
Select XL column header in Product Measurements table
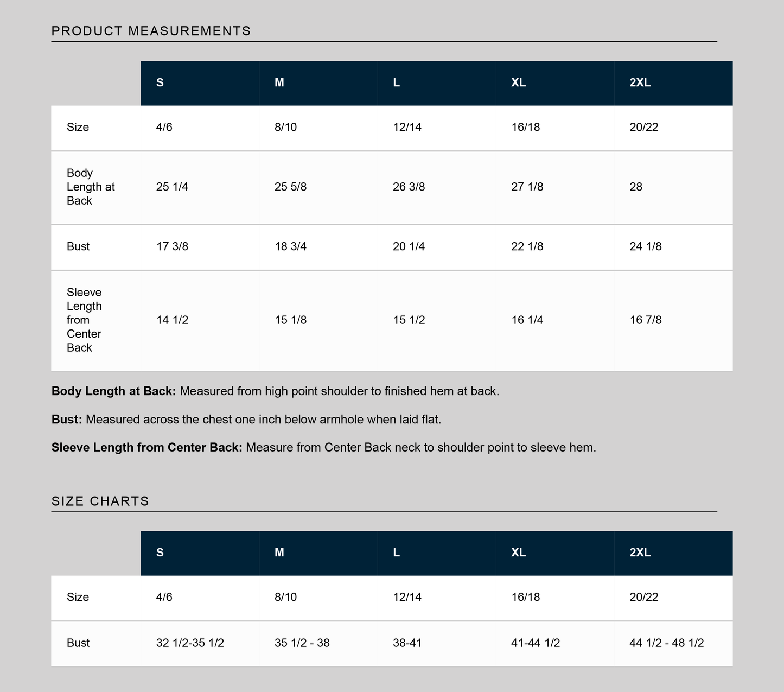[x=518, y=82]
